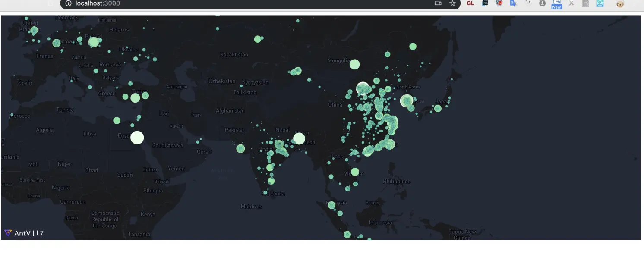644x257 pixels.
Task: Click the Iran map label
Action: [x=196, y=115]
